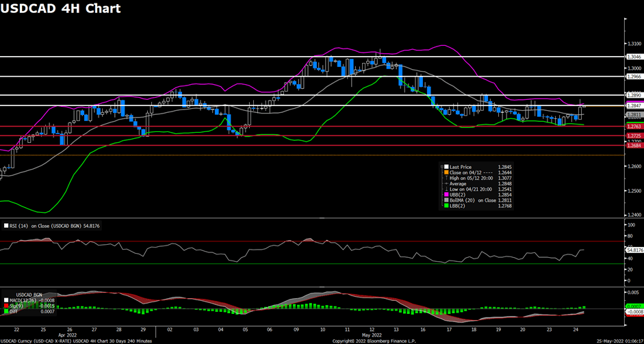
Task: Click the white RSI (14) legend swatch
Action: click(x=6, y=226)
